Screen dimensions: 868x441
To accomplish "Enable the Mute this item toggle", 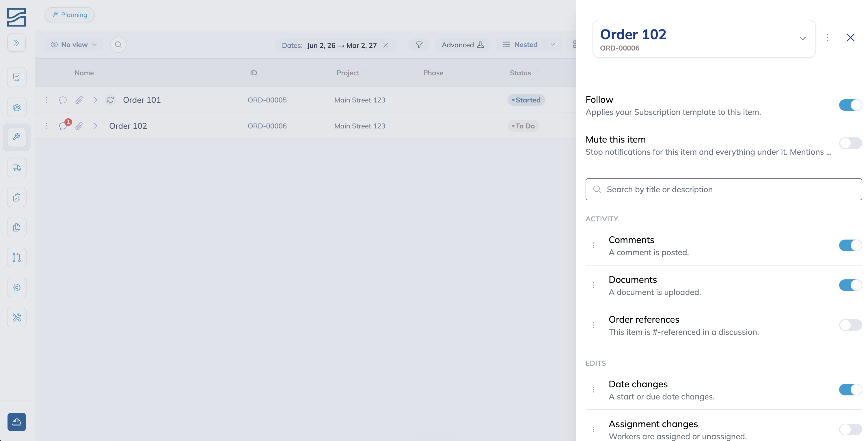I will coord(850,143).
